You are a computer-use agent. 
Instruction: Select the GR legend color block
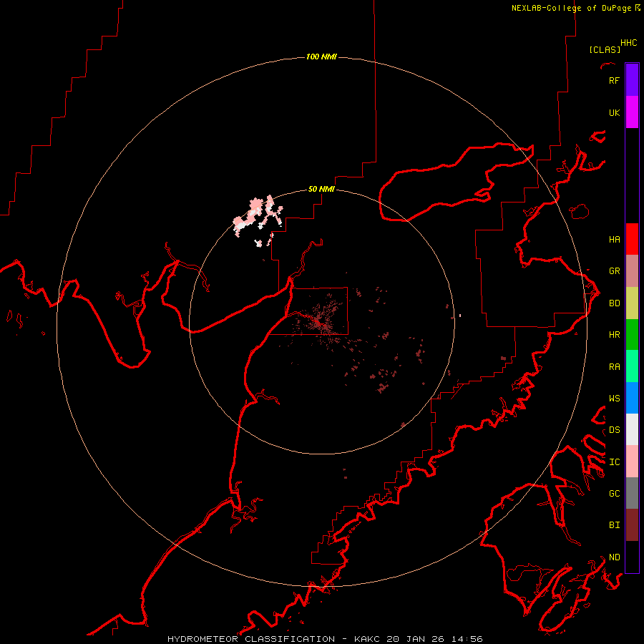pyautogui.click(x=632, y=270)
